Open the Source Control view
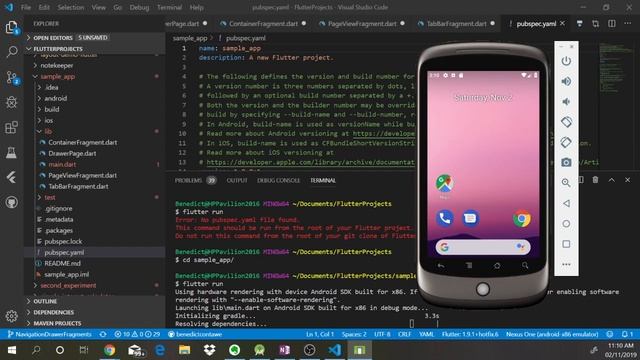The height and width of the screenshot is (360, 640). coord(12,77)
